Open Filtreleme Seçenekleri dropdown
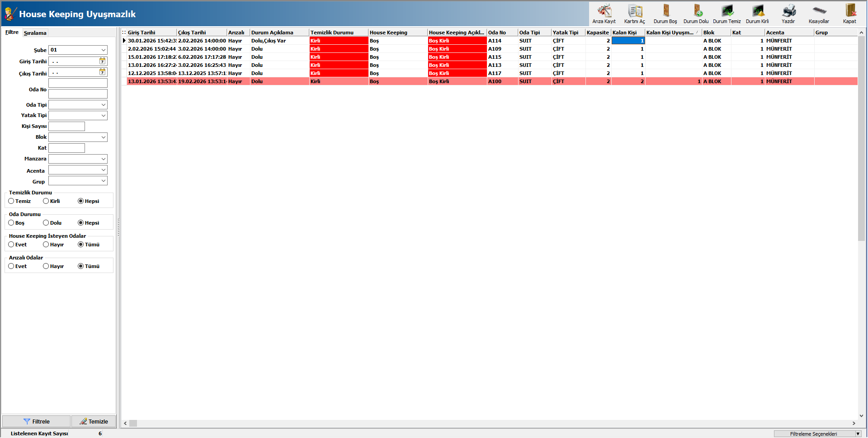Screen dimensions: 868x438 (858, 434)
